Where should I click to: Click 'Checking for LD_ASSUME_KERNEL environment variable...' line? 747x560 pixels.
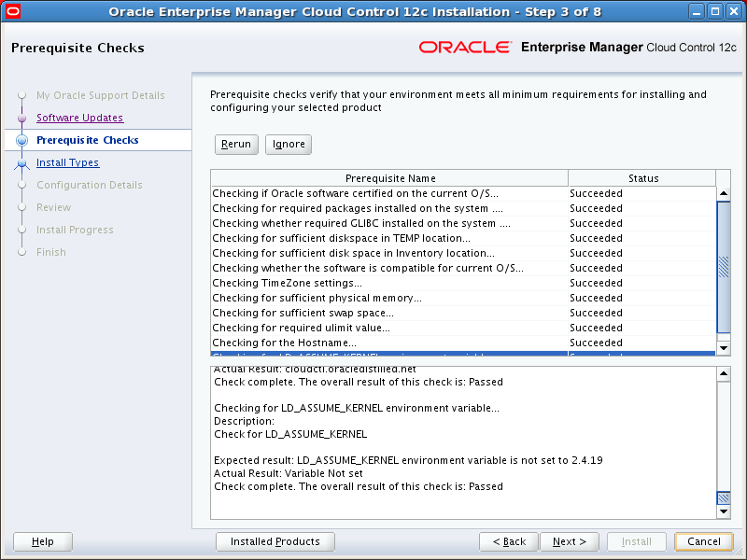click(357, 408)
